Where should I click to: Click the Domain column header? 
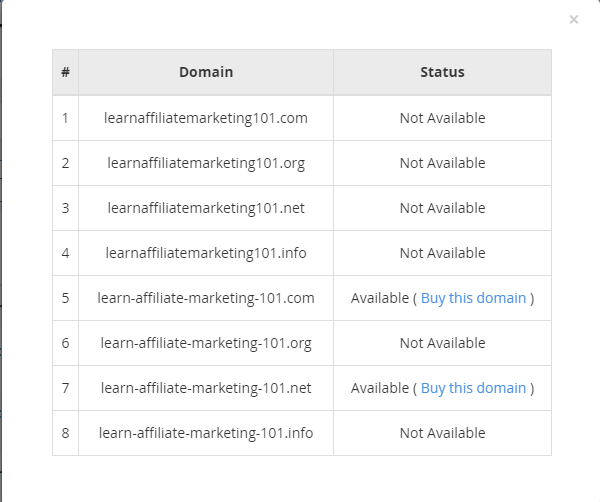206,72
